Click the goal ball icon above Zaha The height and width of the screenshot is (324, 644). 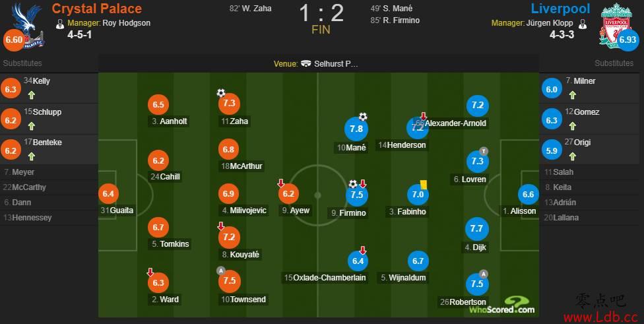coord(221,93)
